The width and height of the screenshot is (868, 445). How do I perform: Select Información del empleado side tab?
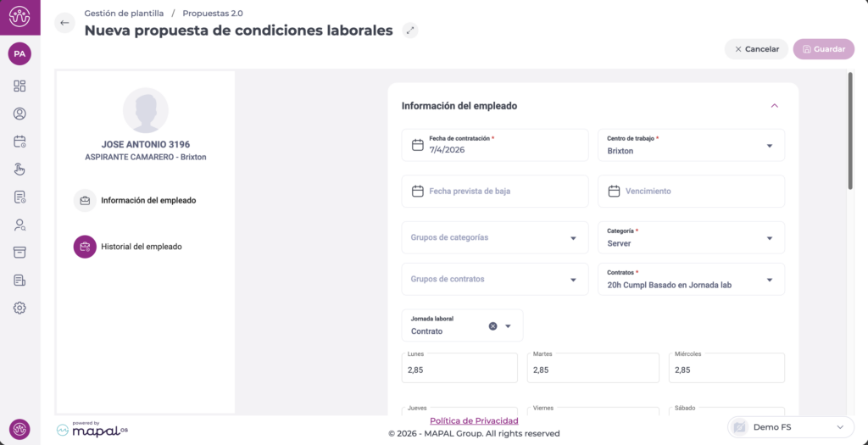147,201
